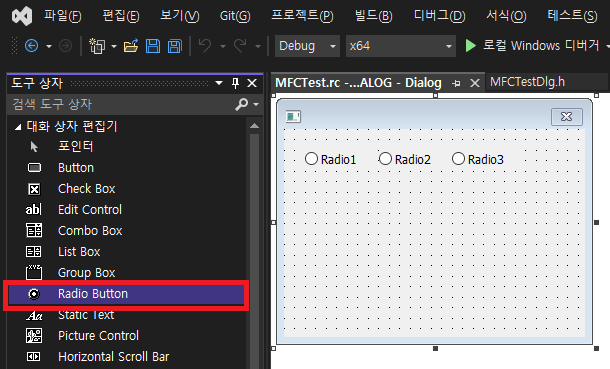Click the dialog title bar app icon
Screen dimensions: 610x369
click(293, 116)
